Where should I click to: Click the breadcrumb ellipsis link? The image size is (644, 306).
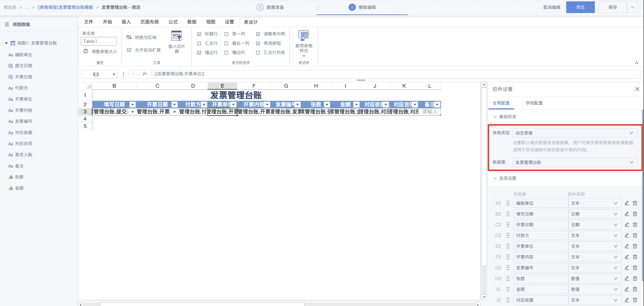pyautogui.click(x=27, y=7)
